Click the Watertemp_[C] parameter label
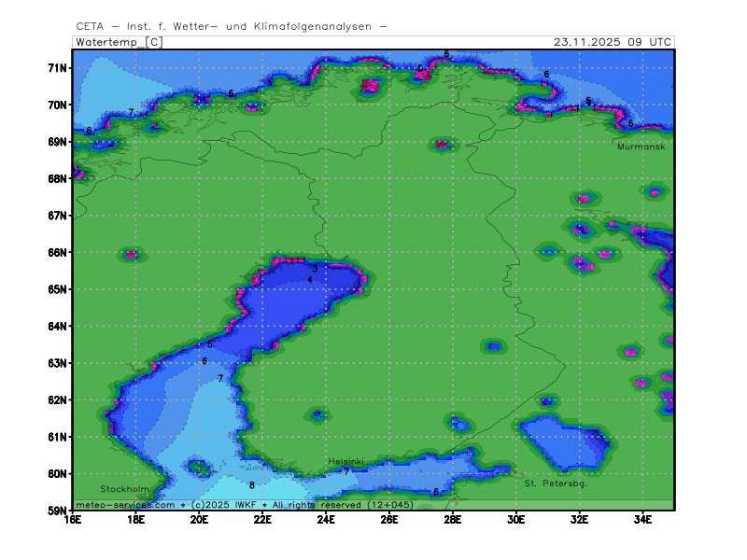 tap(119, 43)
